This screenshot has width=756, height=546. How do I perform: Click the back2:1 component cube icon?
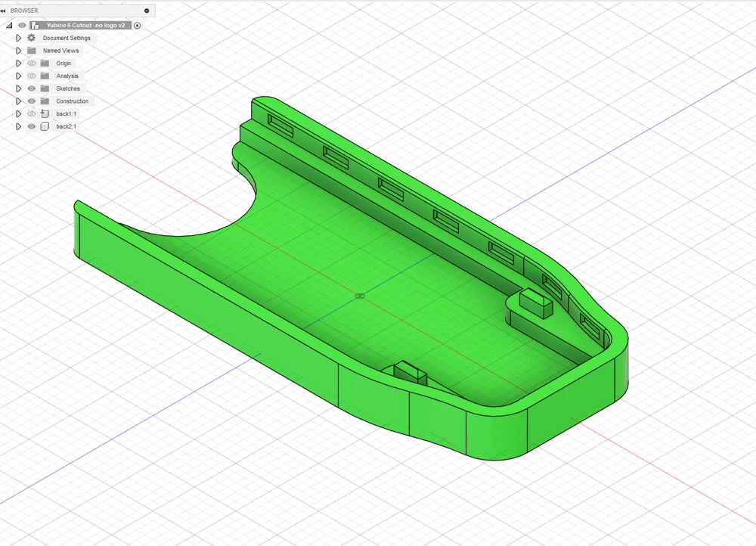click(x=45, y=126)
